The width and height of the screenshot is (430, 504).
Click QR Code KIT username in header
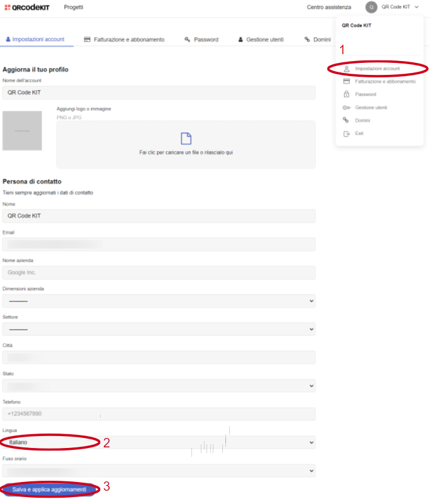coord(395,7)
